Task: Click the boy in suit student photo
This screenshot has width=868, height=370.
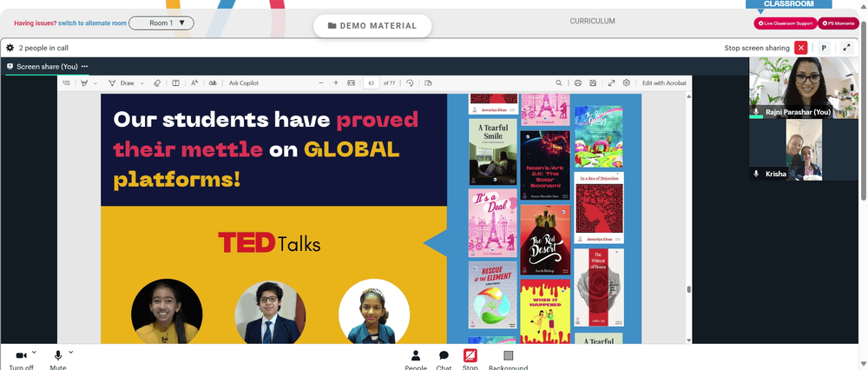Action: click(x=270, y=311)
